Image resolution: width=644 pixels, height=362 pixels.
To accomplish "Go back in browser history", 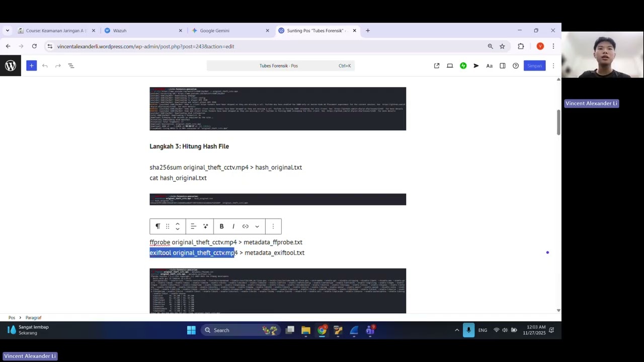I will 8,46.
